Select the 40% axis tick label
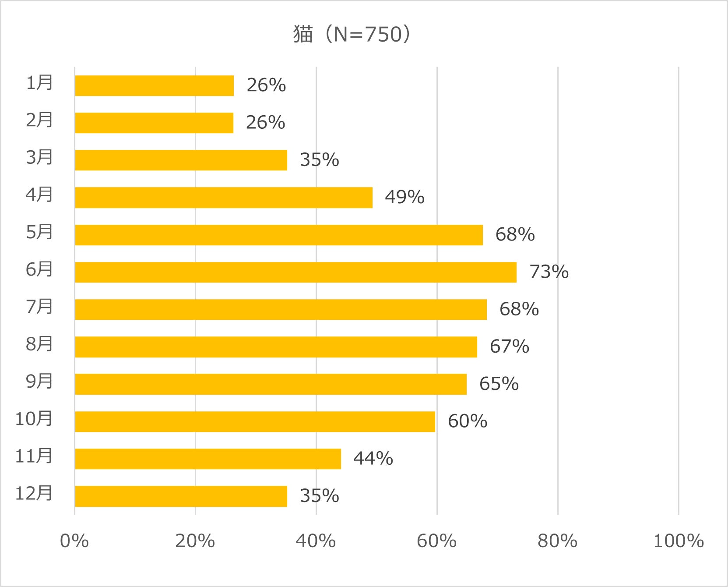 pyautogui.click(x=316, y=541)
